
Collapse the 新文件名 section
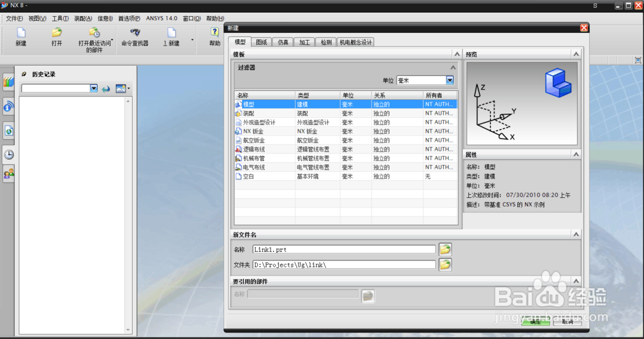pyautogui.click(x=576, y=234)
